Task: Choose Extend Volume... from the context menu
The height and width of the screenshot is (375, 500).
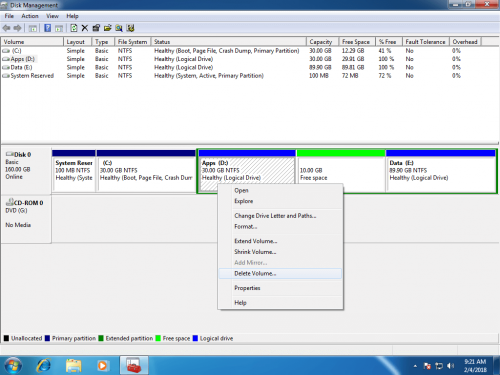Action: (280, 241)
